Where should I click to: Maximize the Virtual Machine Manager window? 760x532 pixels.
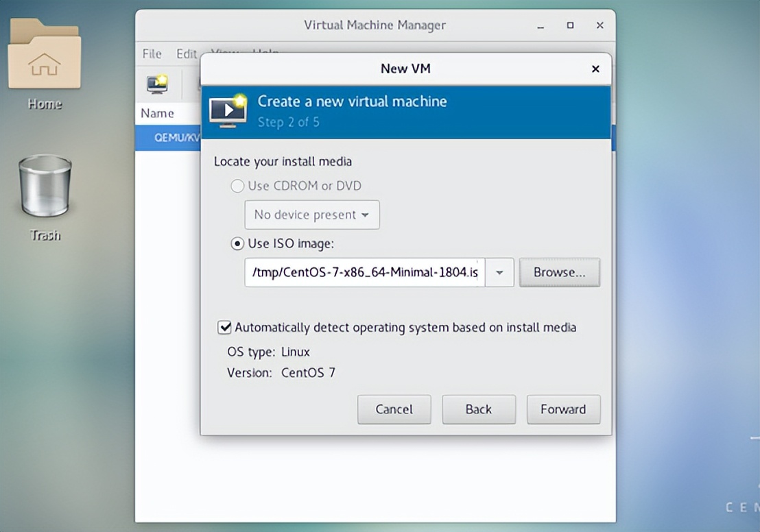pyautogui.click(x=570, y=25)
